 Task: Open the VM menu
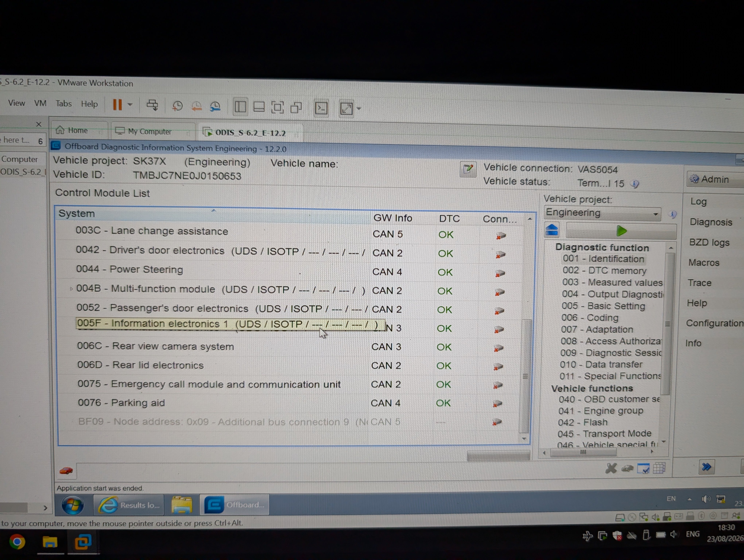point(40,103)
